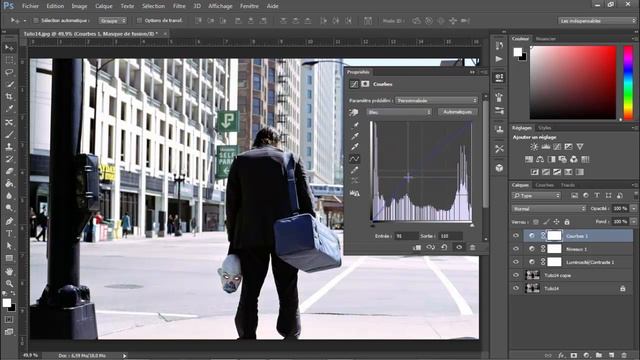The height and width of the screenshot is (360, 640).
Task: Toggle adjustment visibility eye in Propriétés
Action: point(459,247)
